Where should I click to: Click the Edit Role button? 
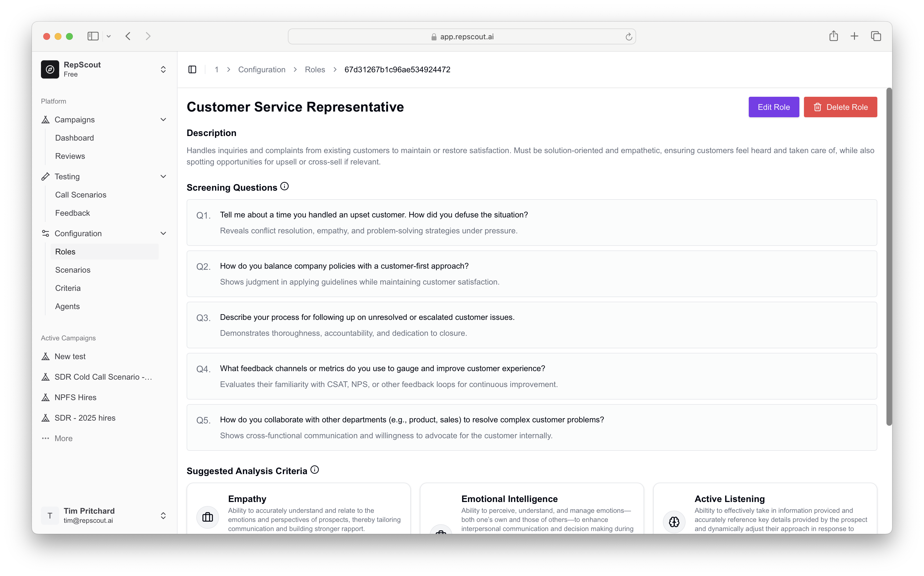point(773,107)
